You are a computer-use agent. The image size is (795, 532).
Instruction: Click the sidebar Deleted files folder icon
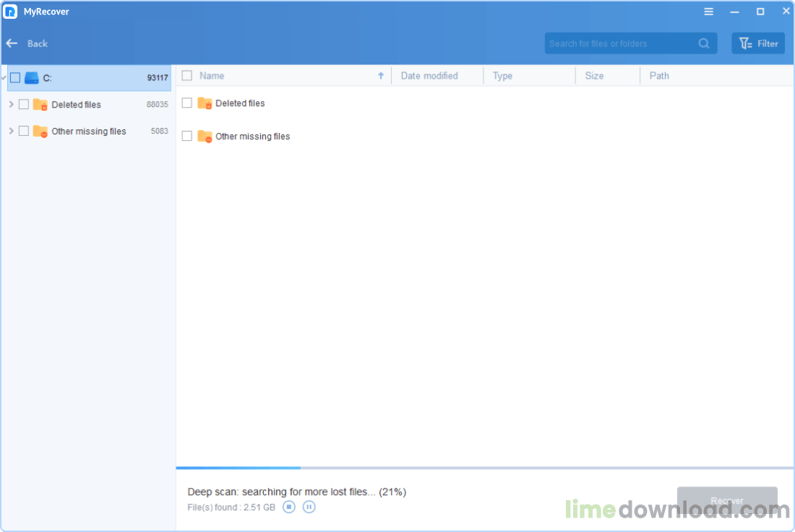[40, 105]
